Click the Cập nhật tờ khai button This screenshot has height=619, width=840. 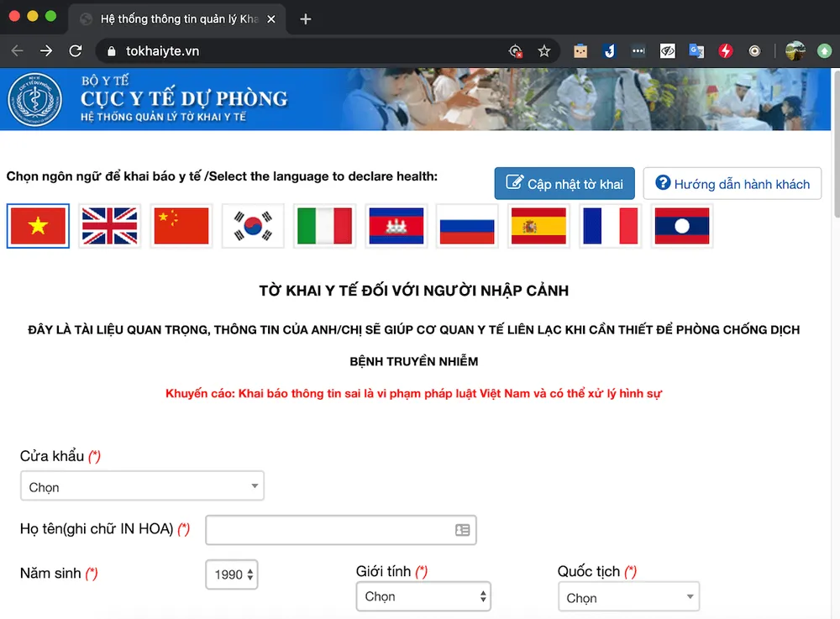pos(564,184)
